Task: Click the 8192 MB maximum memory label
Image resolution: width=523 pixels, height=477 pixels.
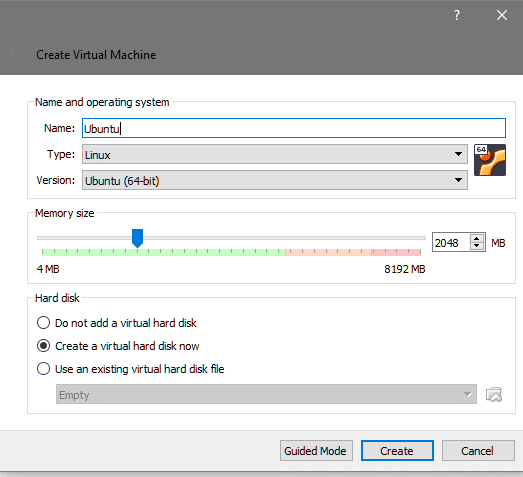Action: 405,269
